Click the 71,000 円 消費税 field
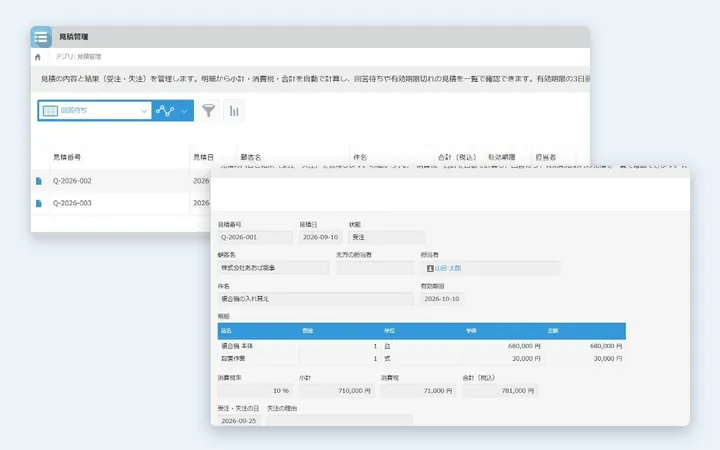Viewport: 720px width, 450px height. pyautogui.click(x=418, y=391)
